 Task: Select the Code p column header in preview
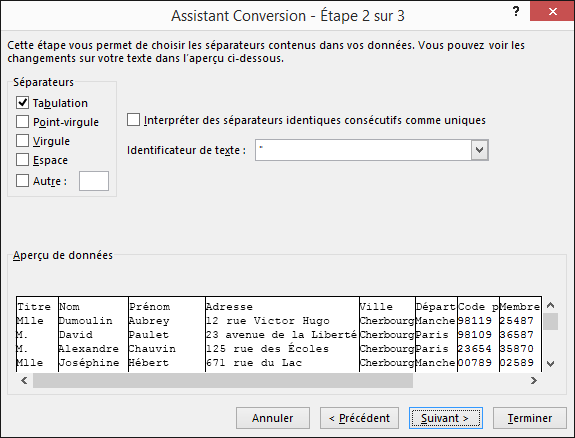click(478, 307)
